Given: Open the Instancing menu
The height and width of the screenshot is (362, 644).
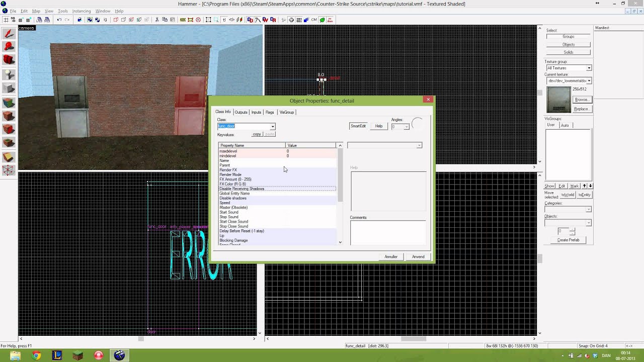Looking at the screenshot, I should point(82,11).
